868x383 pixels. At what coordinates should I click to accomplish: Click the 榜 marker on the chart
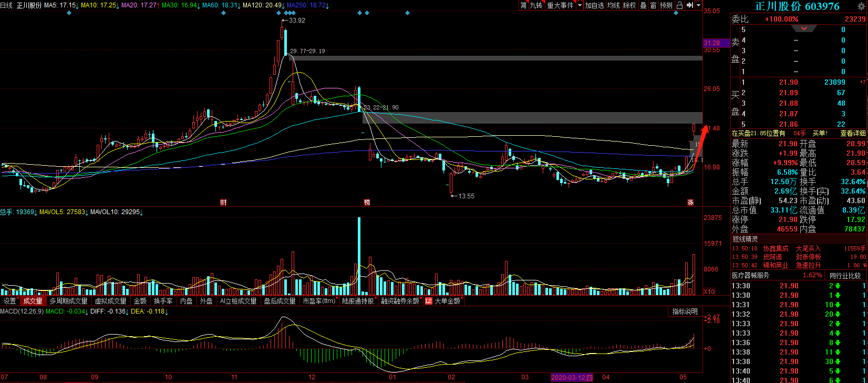pyautogui.click(x=367, y=202)
